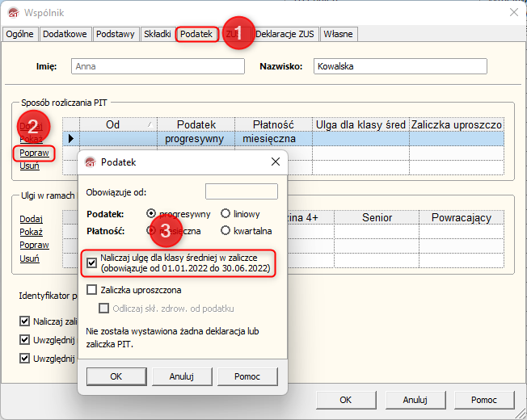Enable the Zaliczka uproszczona checkbox

92,289
